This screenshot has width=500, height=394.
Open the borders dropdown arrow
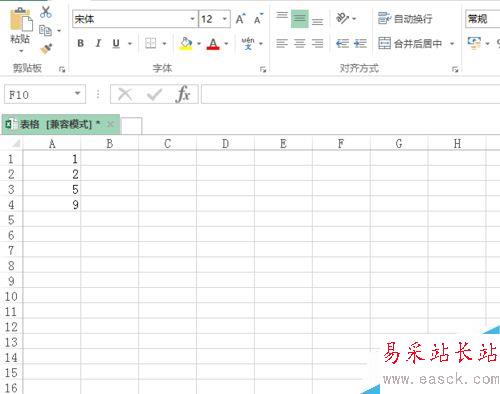coord(164,44)
